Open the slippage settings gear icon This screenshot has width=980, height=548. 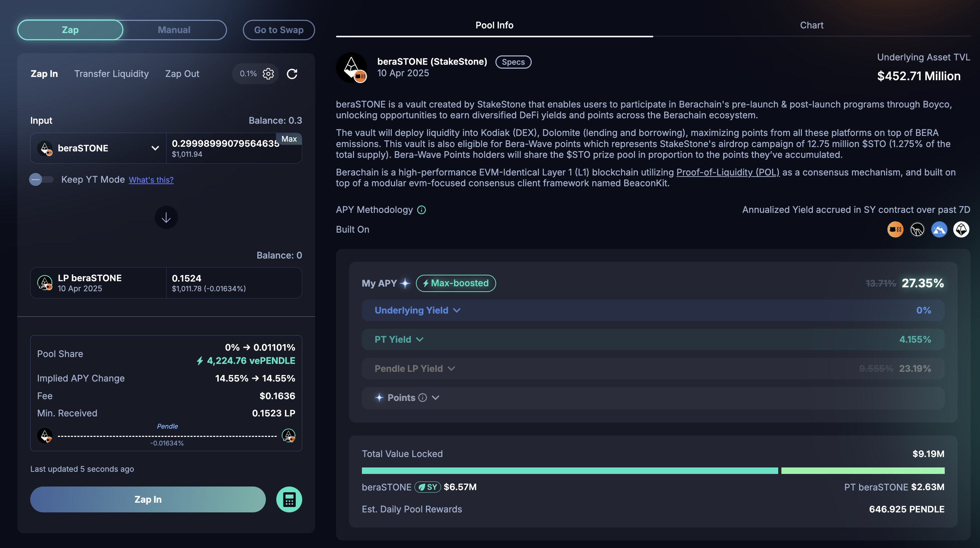pos(268,74)
